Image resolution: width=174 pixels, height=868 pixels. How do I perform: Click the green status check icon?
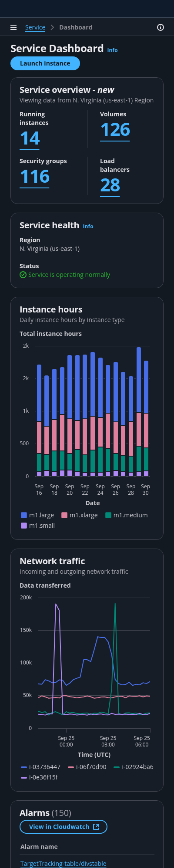click(x=23, y=275)
